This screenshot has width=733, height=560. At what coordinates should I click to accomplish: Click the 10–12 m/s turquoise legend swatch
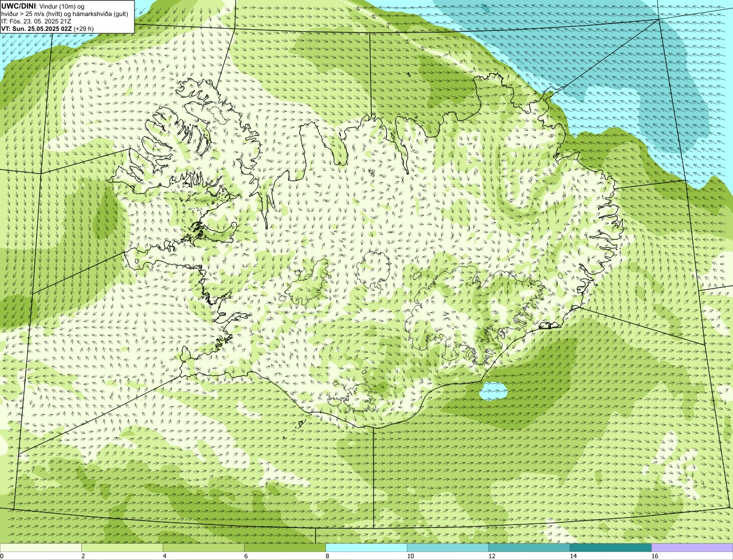pos(448,548)
